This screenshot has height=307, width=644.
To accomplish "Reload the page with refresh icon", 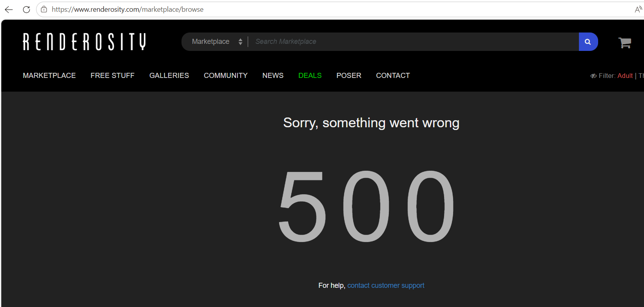I will coord(26,9).
